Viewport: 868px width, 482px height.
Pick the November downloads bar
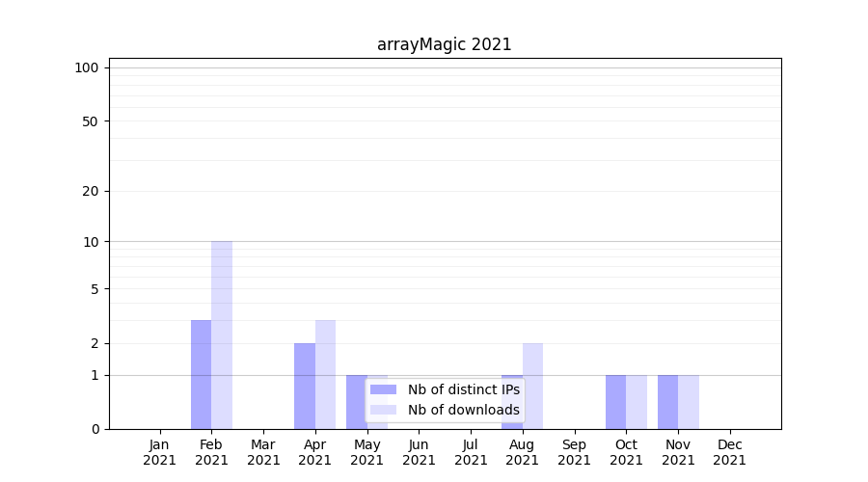(689, 402)
